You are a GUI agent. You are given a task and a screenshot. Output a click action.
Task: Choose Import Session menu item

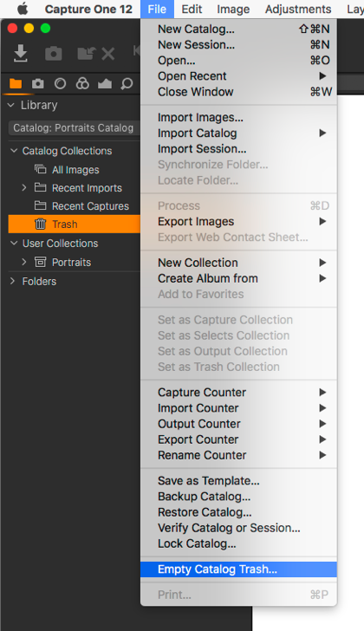(238, 149)
